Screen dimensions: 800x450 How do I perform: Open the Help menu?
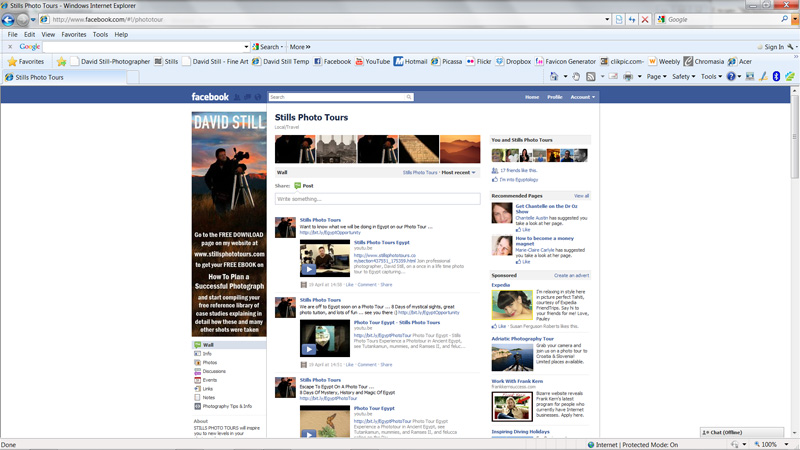[121, 35]
